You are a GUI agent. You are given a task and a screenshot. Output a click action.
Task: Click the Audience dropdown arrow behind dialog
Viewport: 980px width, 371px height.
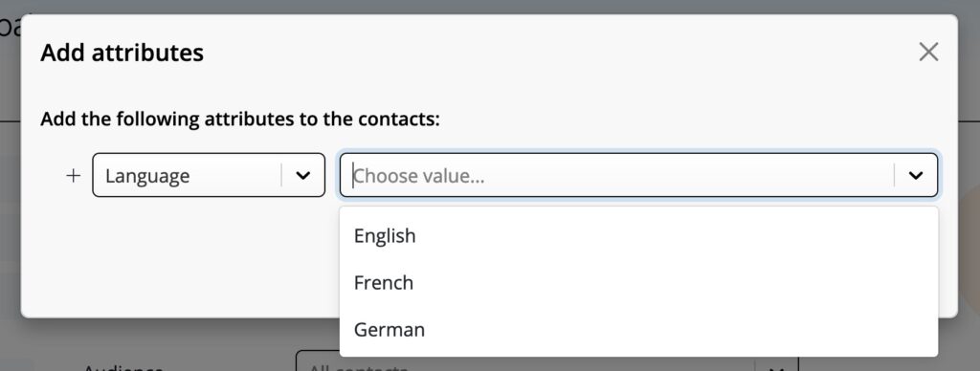click(776, 367)
